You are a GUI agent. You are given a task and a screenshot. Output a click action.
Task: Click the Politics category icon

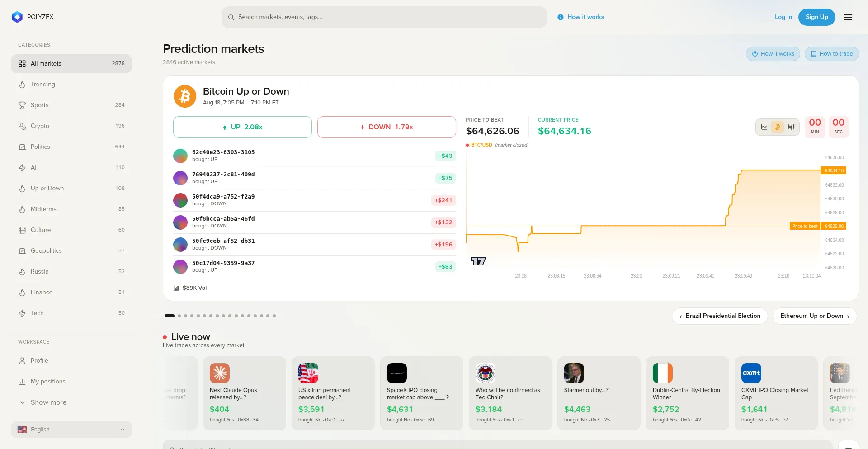click(x=22, y=147)
